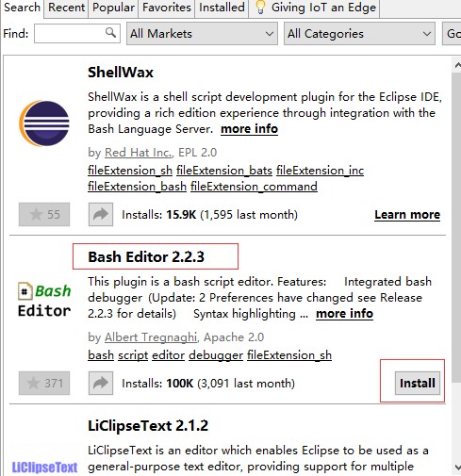Select the fileExtension_command tag
Viewport: 461px width, 476px height.
[x=254, y=187]
